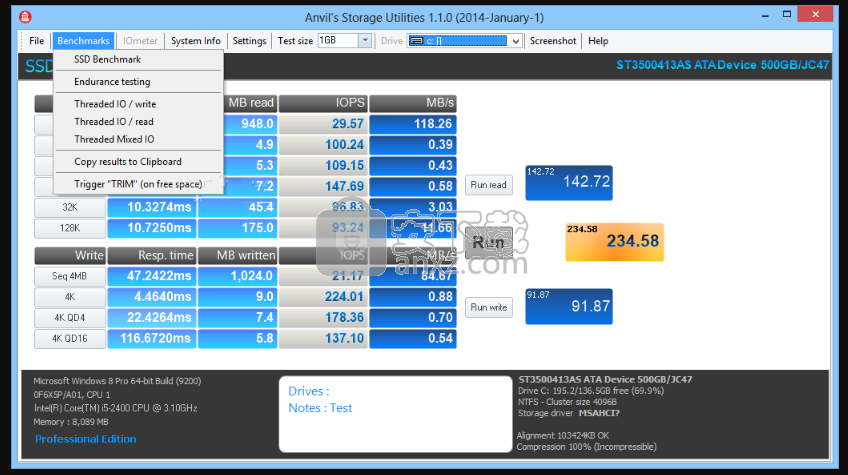The width and height of the screenshot is (848, 475).
Task: Click the Screenshot menu item
Action: click(x=553, y=41)
